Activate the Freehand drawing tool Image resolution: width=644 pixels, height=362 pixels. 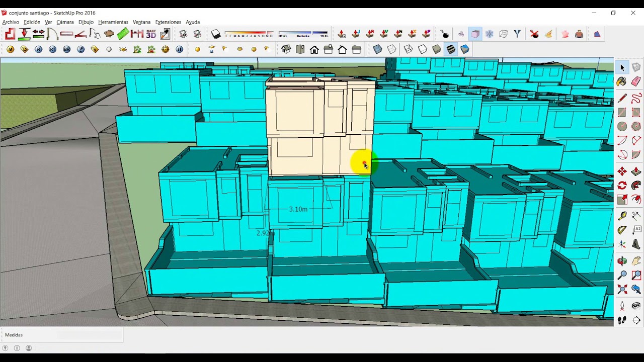click(636, 99)
